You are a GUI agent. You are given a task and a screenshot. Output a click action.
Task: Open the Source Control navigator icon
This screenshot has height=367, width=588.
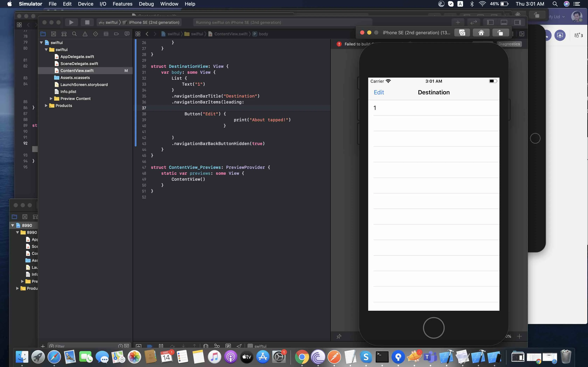click(x=53, y=34)
